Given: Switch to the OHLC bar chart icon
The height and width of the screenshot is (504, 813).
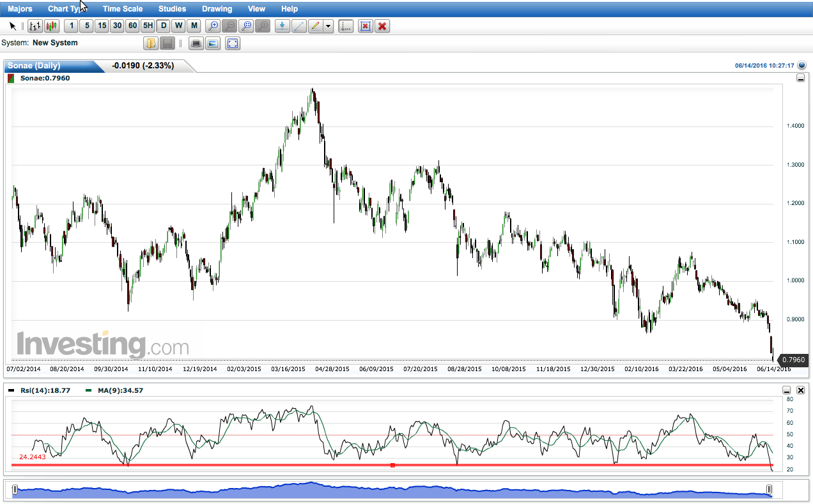Looking at the screenshot, I should [35, 26].
